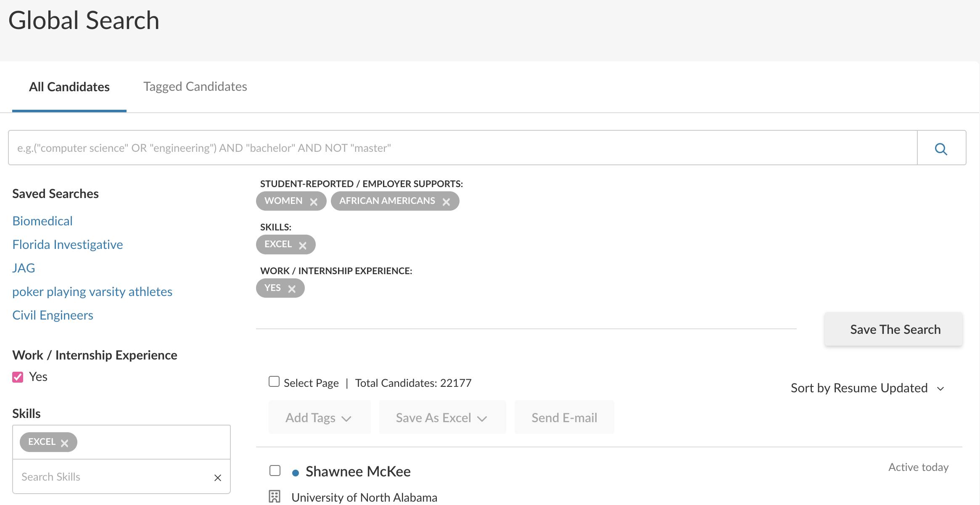The height and width of the screenshot is (505, 980).
Task: Uncheck the Yes work experience checkbox
Action: tap(18, 377)
